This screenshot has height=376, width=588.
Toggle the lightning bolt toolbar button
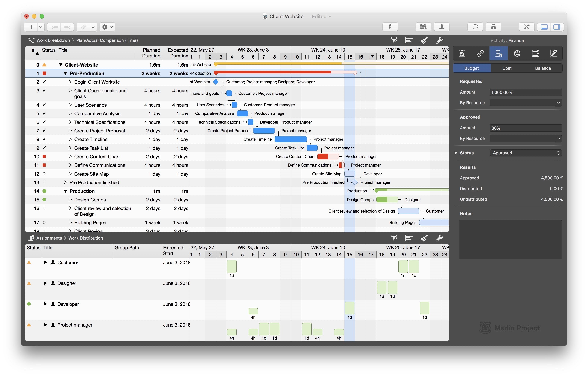click(390, 27)
